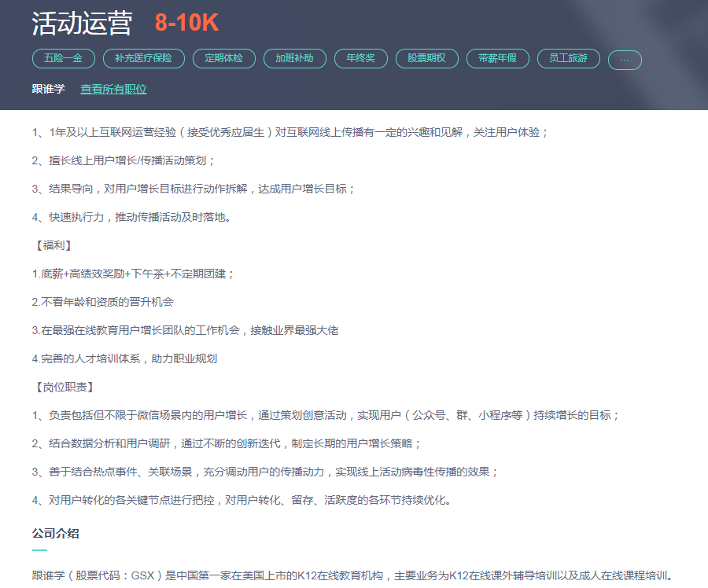Select the 定期体检 benefit tag
This screenshot has height=588, width=708.
click(x=224, y=58)
